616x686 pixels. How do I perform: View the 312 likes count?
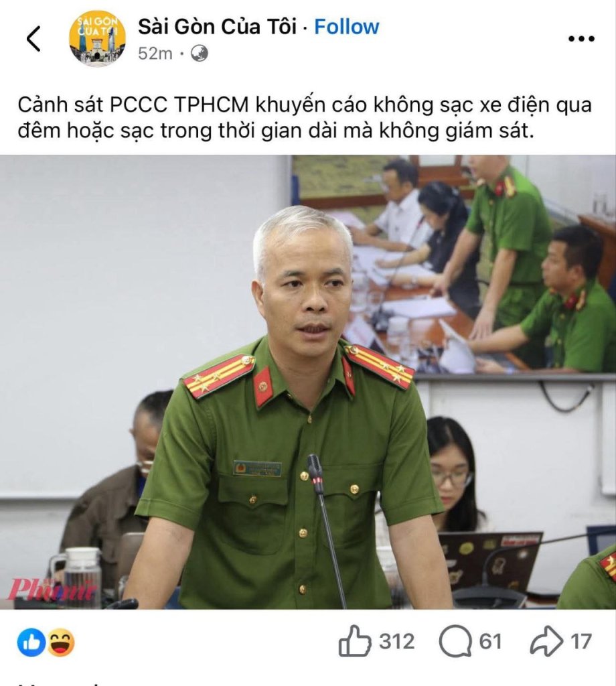tap(396, 641)
